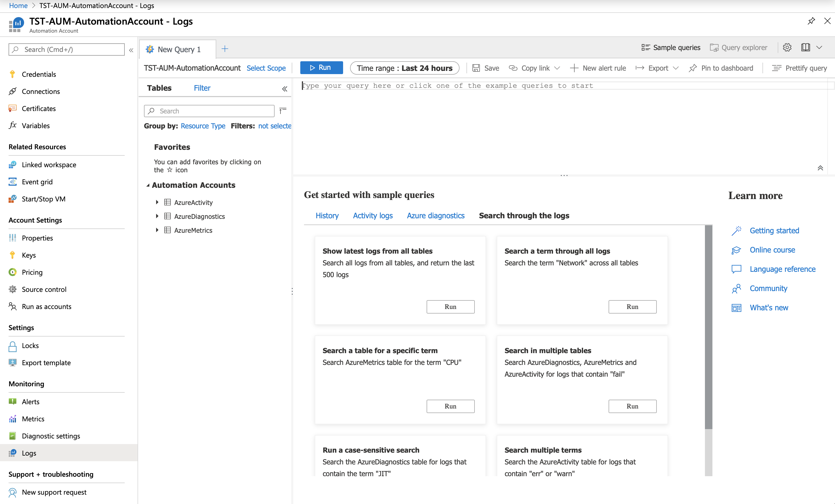Select the Search through the logs tab
Image resolution: width=835 pixels, height=504 pixels.
(524, 216)
